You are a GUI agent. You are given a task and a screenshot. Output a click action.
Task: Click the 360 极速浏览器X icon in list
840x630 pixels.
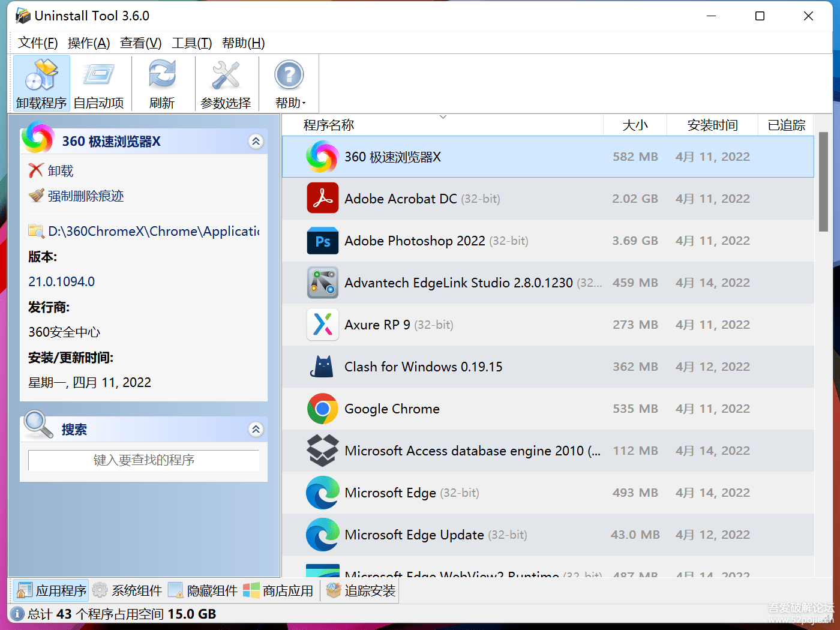pos(322,157)
